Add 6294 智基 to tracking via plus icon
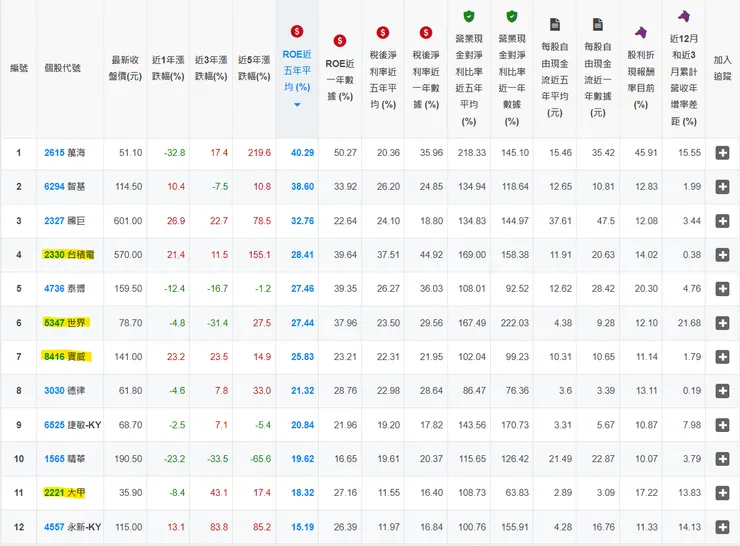This screenshot has height=546, width=740. [722, 187]
